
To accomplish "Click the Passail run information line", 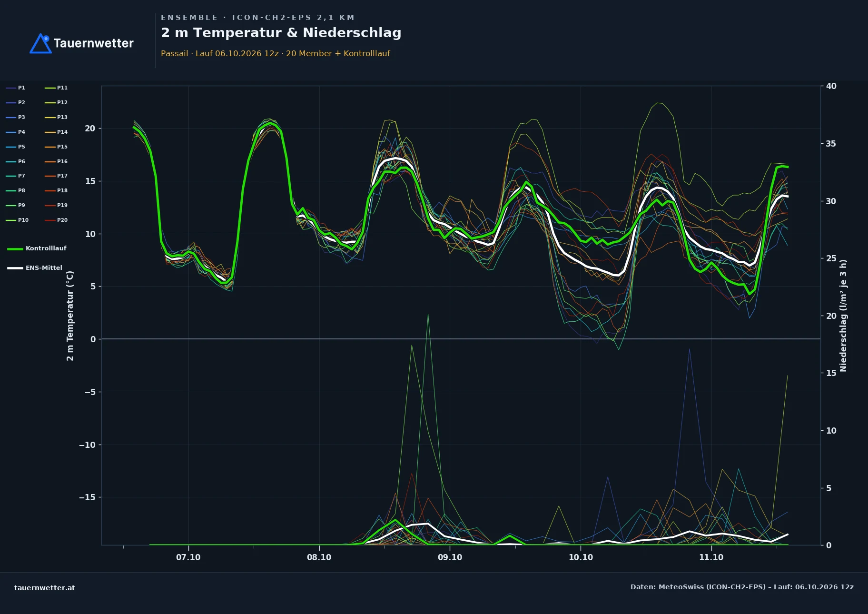I will point(276,53).
